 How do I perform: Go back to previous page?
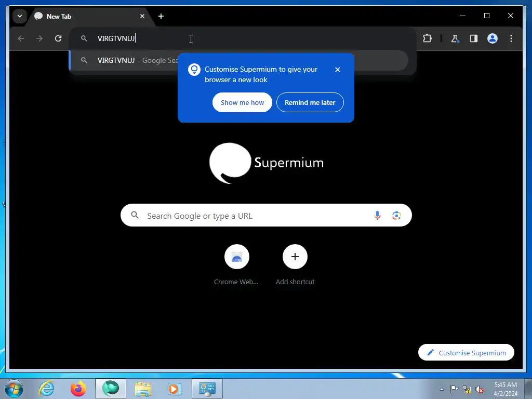coord(21,38)
